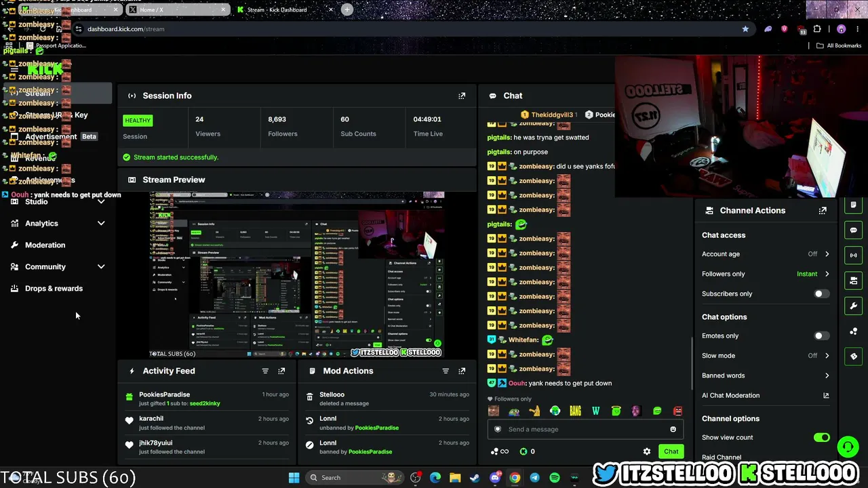Viewport: 868px width, 488px height.
Task: Click the Windows taskbar Search box
Action: click(355, 478)
